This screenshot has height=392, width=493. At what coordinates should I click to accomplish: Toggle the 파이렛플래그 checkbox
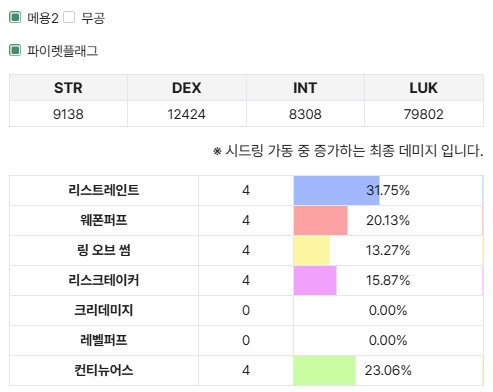15,50
